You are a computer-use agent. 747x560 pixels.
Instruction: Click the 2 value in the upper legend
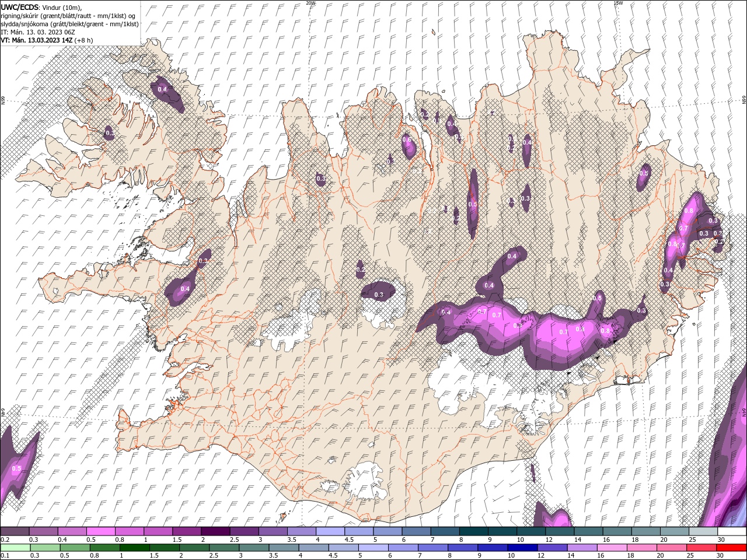tap(203, 540)
